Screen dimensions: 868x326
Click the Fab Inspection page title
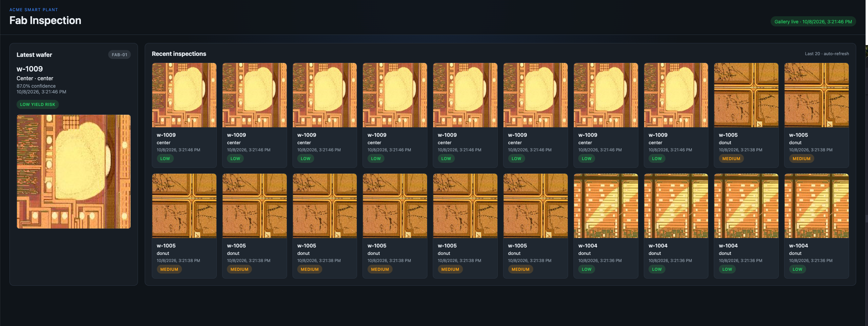pyautogui.click(x=45, y=20)
